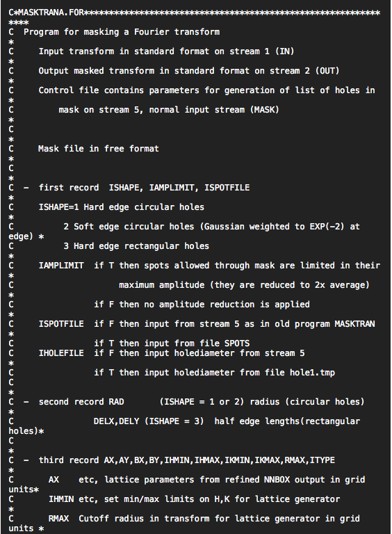The width and height of the screenshot is (392, 534).
Task: Click on 'Hard edge rectangular holes' line
Action: pos(141,246)
